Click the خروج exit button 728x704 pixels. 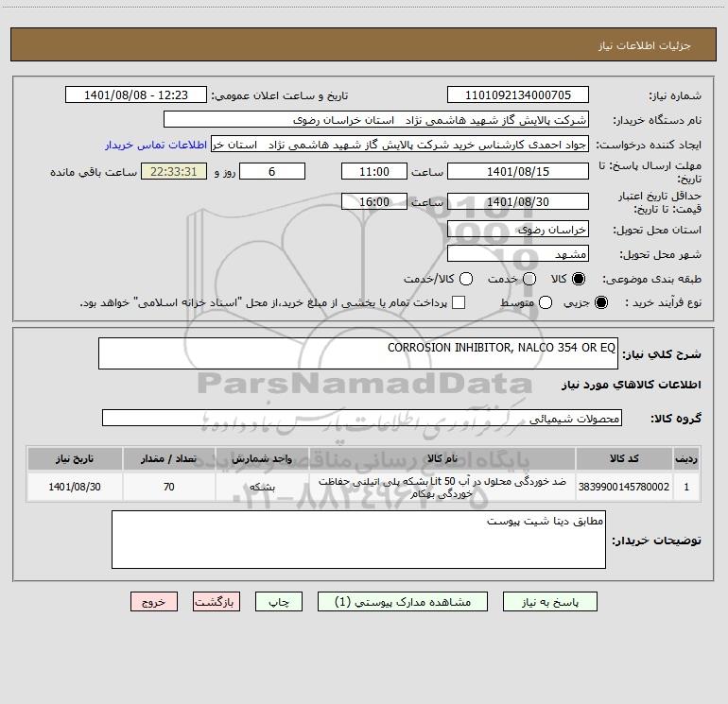click(154, 602)
